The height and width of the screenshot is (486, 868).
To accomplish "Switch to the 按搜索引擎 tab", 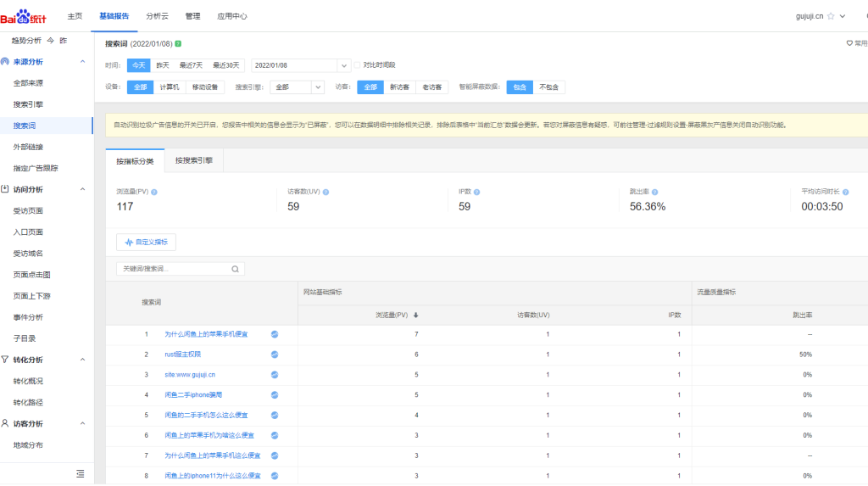I will 194,160.
